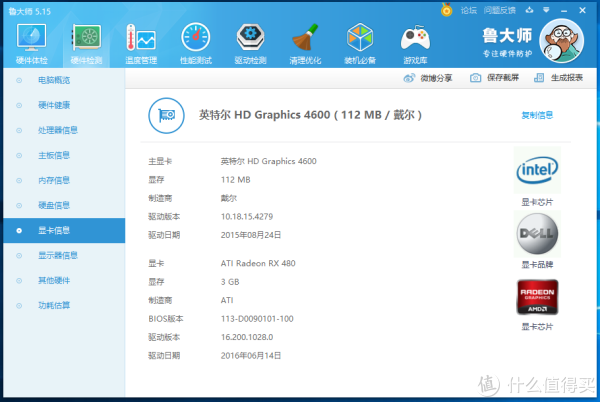The width and height of the screenshot is (600, 402).
Task: Click 生成报表 generate report button
Action: [x=558, y=78]
